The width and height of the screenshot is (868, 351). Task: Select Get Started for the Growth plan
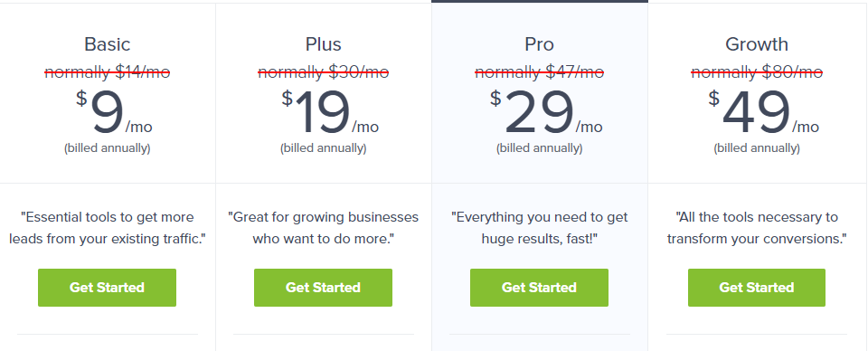pos(757,288)
